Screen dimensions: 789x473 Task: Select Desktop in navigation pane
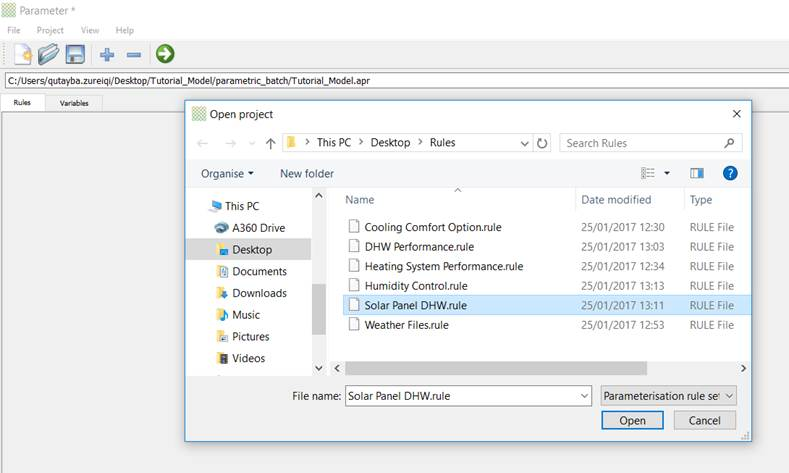coord(249,250)
